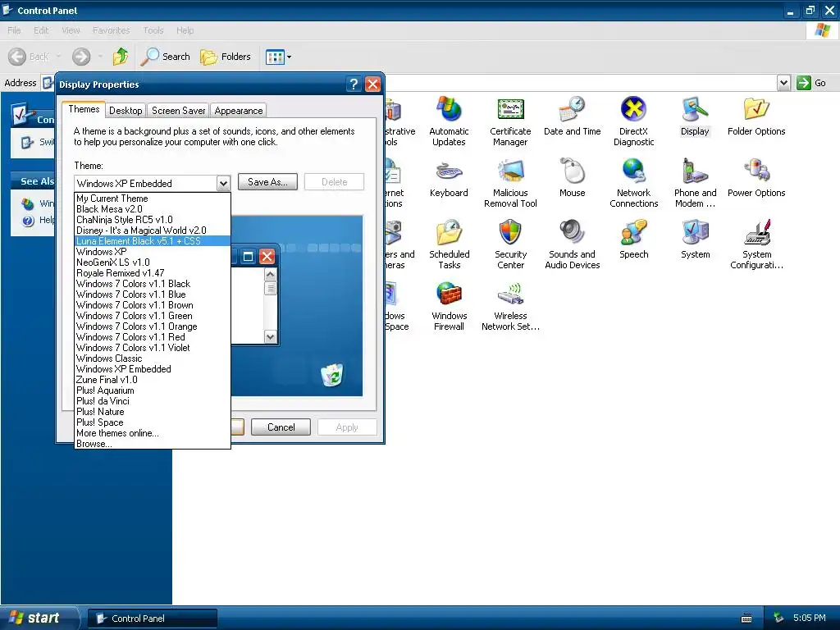Open the Keyboard settings icon
The image size is (840, 630).
coord(449,178)
